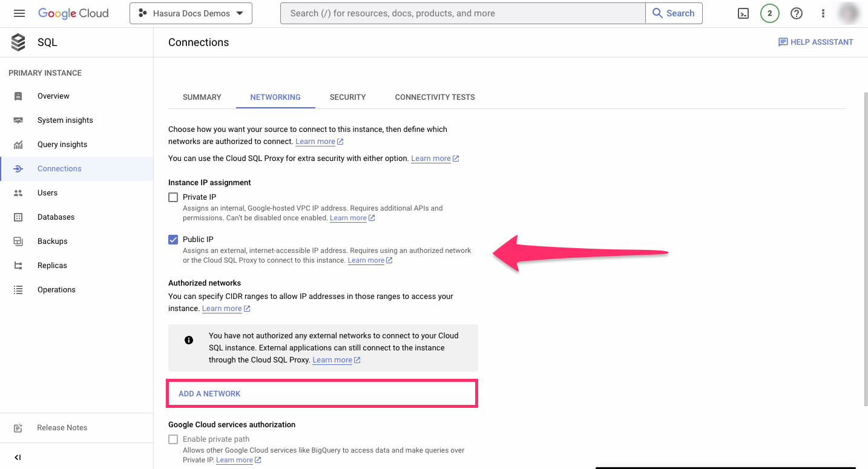This screenshot has width=868, height=469.
Task: Click the Authorized networks heading
Action: click(x=205, y=283)
